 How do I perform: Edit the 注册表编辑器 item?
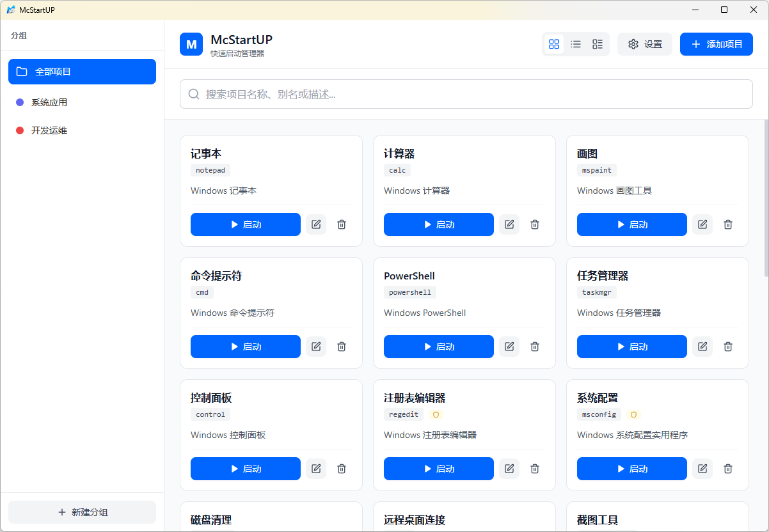tap(509, 469)
